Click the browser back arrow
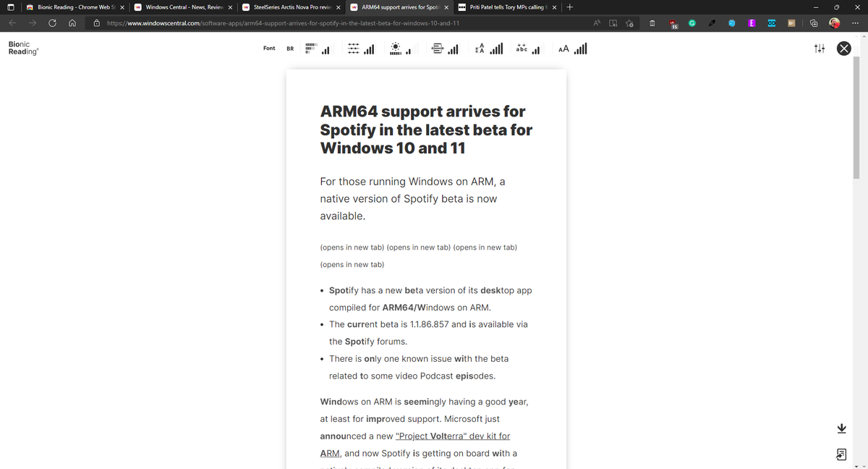Viewport: 868px width, 469px height. (12, 22)
